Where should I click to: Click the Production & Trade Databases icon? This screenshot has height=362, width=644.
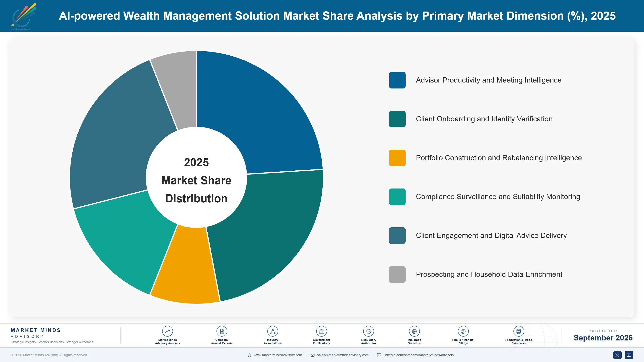click(x=518, y=331)
